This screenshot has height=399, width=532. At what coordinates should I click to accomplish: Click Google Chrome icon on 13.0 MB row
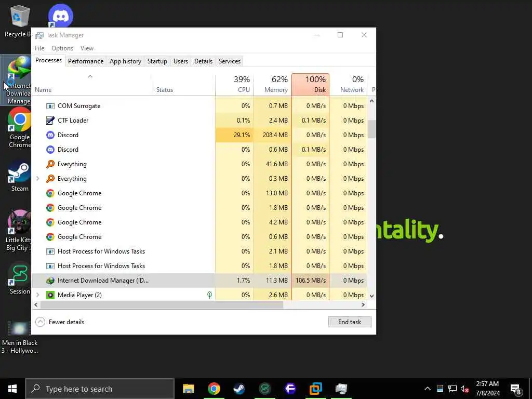[x=50, y=193]
